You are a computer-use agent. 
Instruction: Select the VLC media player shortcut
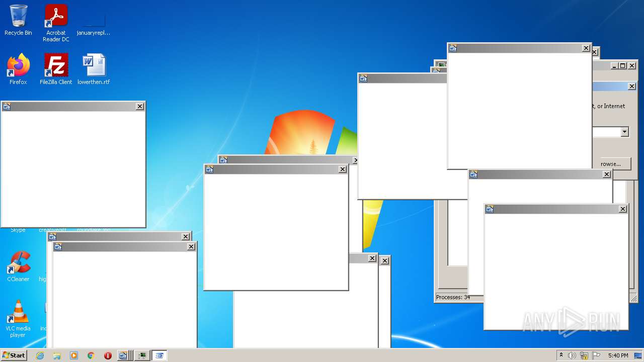click(18, 319)
